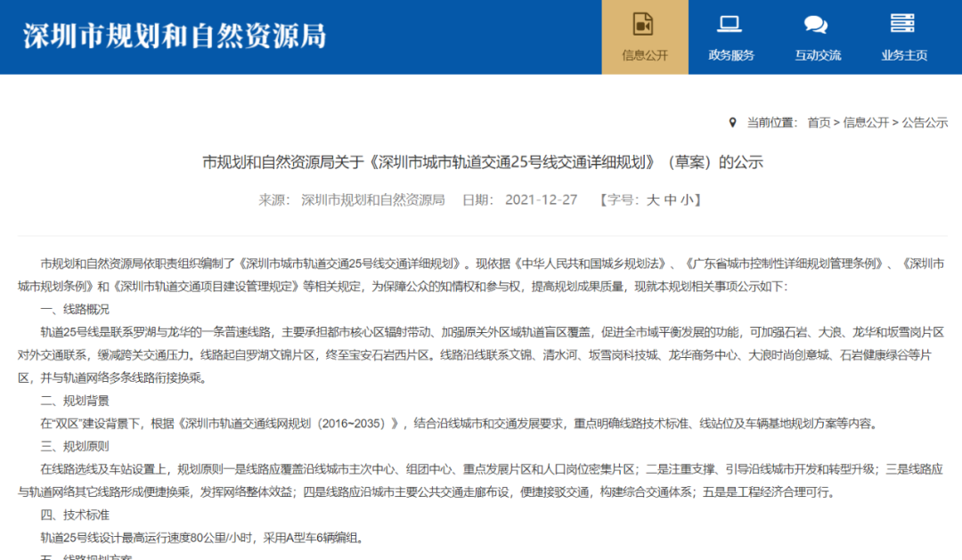Screen dimensions: 962x560
Task: Go to 公告公示 in the breadcrumb
Action: pos(925,123)
